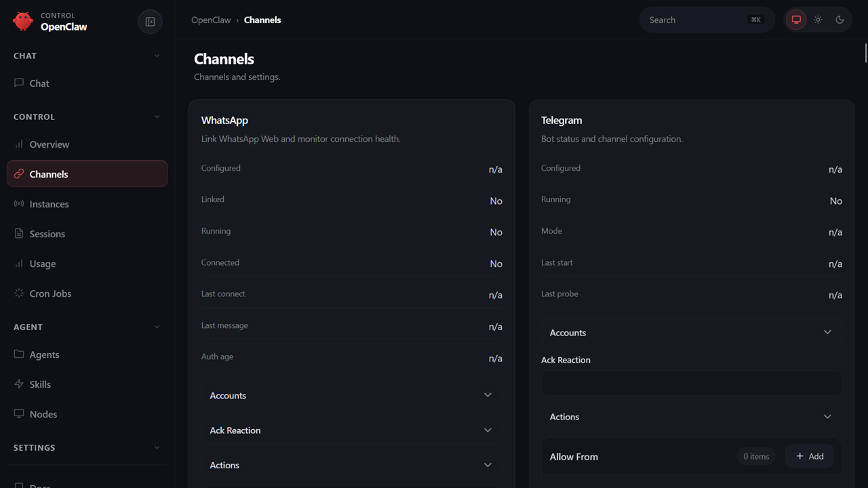Add an Allow From item
868x488 pixels.
click(x=810, y=456)
